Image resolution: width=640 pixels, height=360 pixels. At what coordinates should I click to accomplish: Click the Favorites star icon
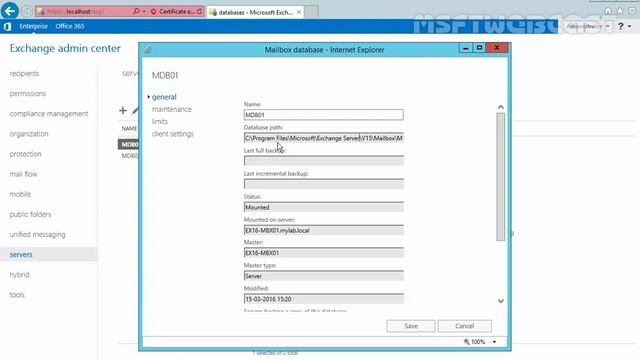(x=620, y=11)
